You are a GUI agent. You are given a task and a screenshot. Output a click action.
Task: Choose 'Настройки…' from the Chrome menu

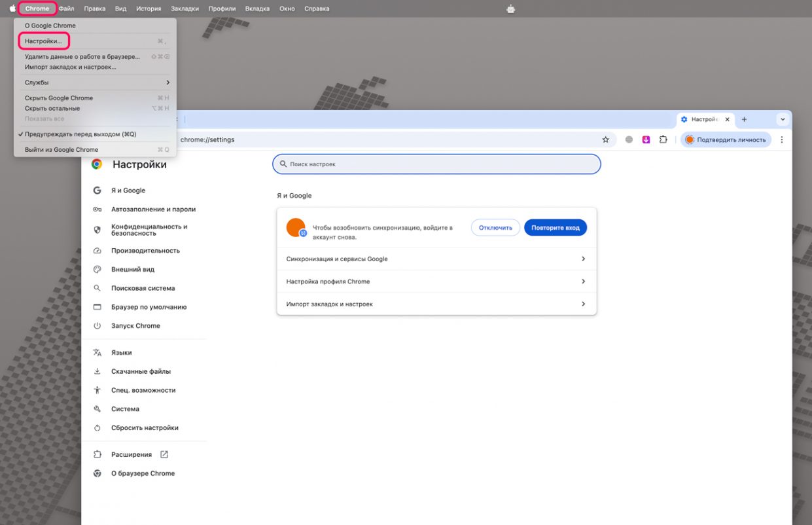click(95, 41)
